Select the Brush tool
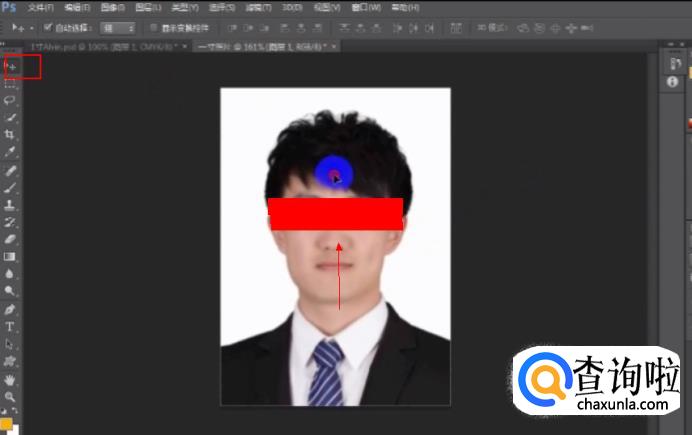The width and height of the screenshot is (692, 435). [10, 188]
